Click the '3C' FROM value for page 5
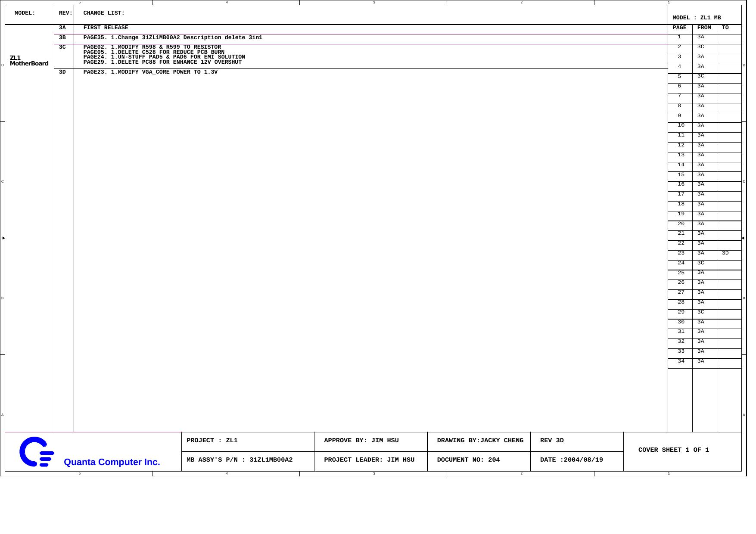The image size is (756, 534). pos(700,76)
